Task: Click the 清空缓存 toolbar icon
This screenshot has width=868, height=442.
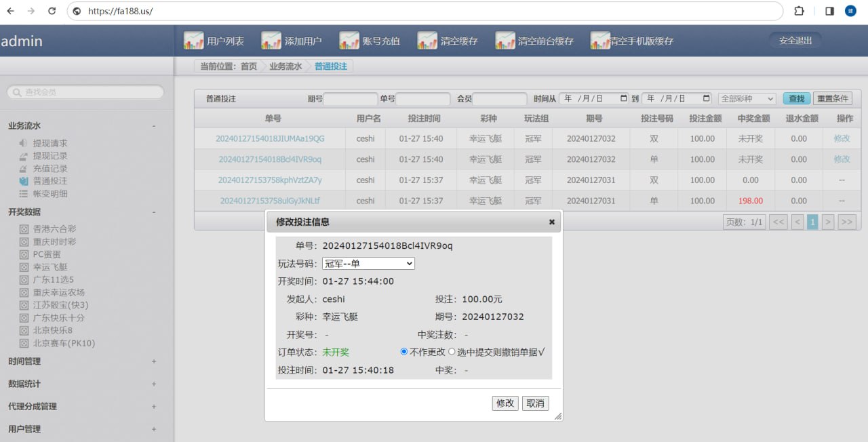Action: [427, 41]
